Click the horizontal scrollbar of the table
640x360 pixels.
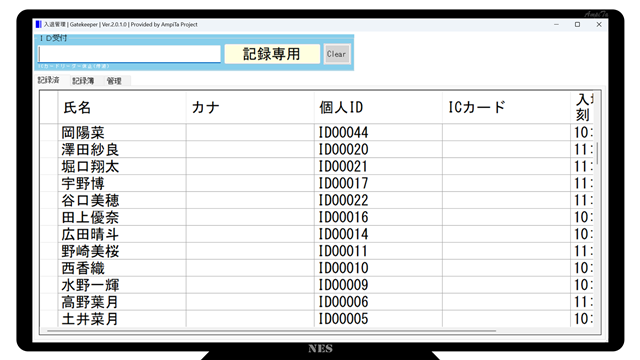[271, 331]
